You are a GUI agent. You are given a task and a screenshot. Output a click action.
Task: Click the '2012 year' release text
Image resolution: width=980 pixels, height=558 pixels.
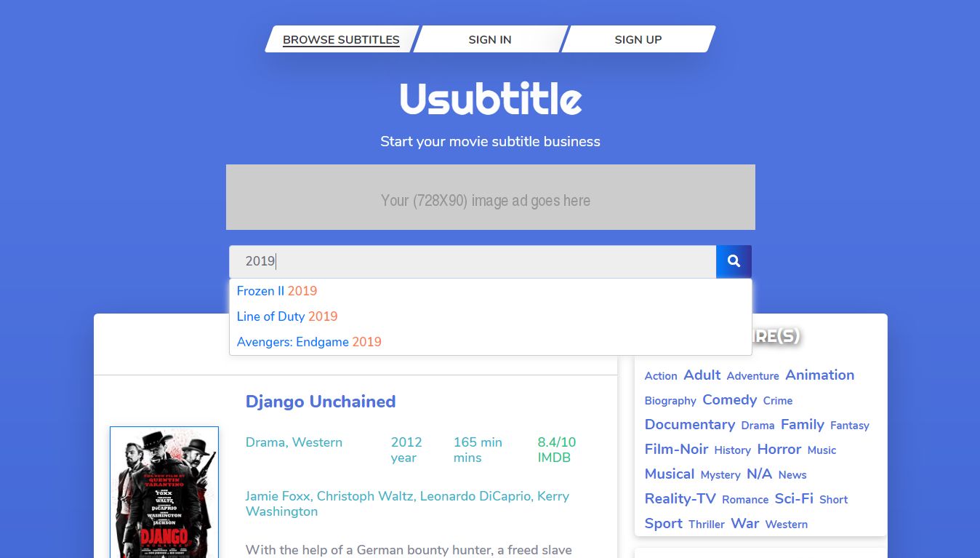[x=406, y=450]
